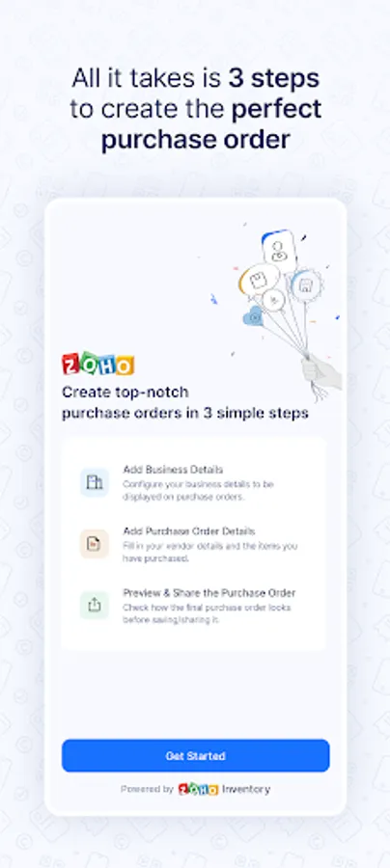The width and height of the screenshot is (390, 868).
Task: Click the hand holding balloon strings
Action: (320, 372)
